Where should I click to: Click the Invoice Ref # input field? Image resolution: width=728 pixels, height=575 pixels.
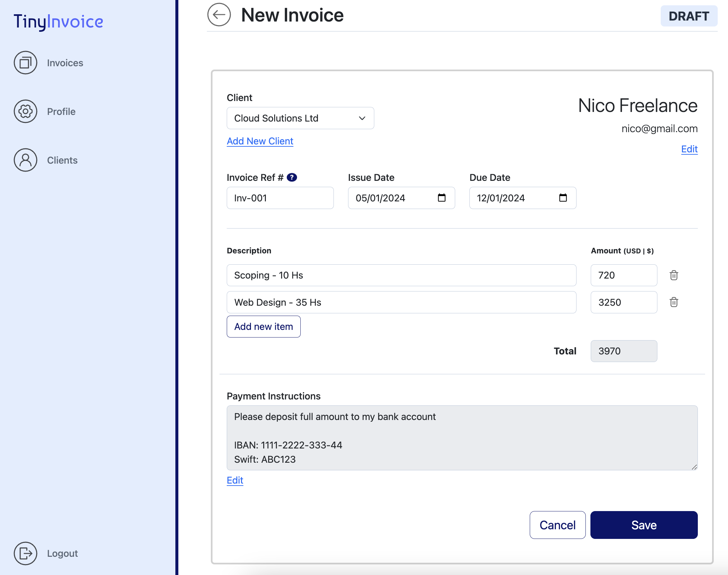point(280,198)
